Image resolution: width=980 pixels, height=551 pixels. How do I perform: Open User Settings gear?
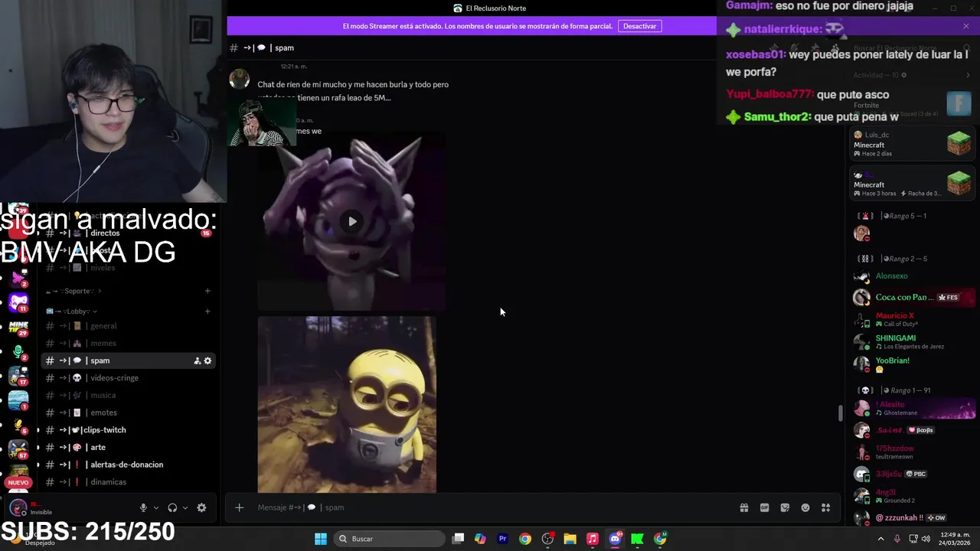(201, 507)
